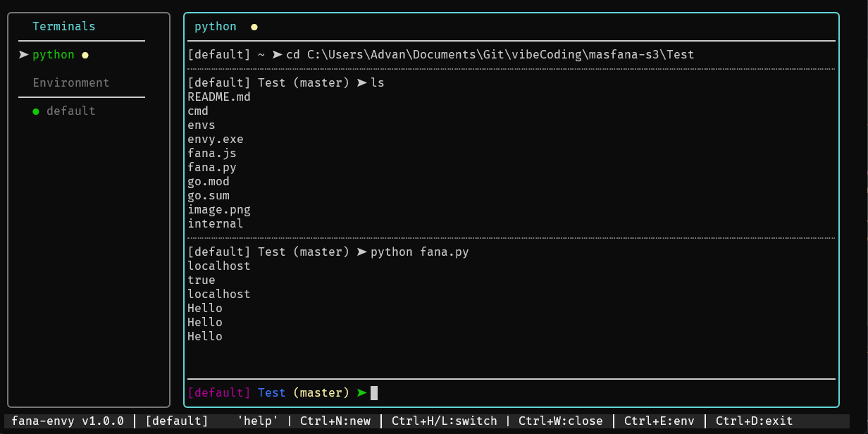Click the yellow dot next to python in the sidebar

click(85, 55)
